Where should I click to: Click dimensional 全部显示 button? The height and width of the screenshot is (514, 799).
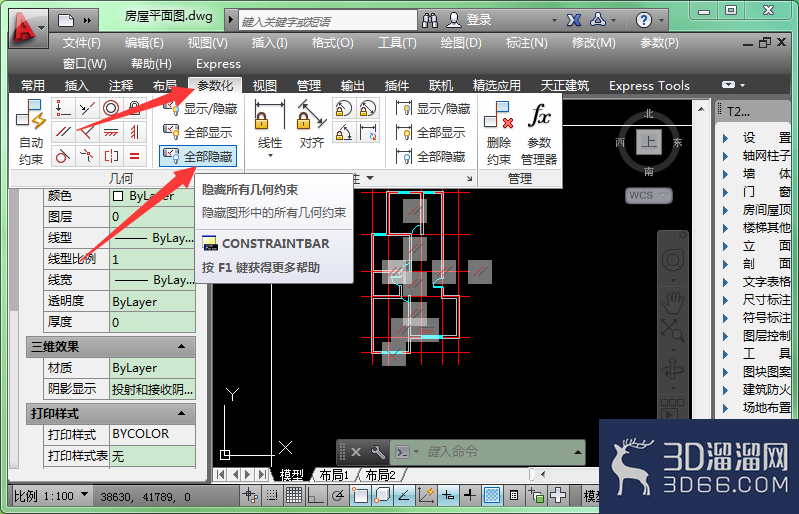[x=431, y=132]
